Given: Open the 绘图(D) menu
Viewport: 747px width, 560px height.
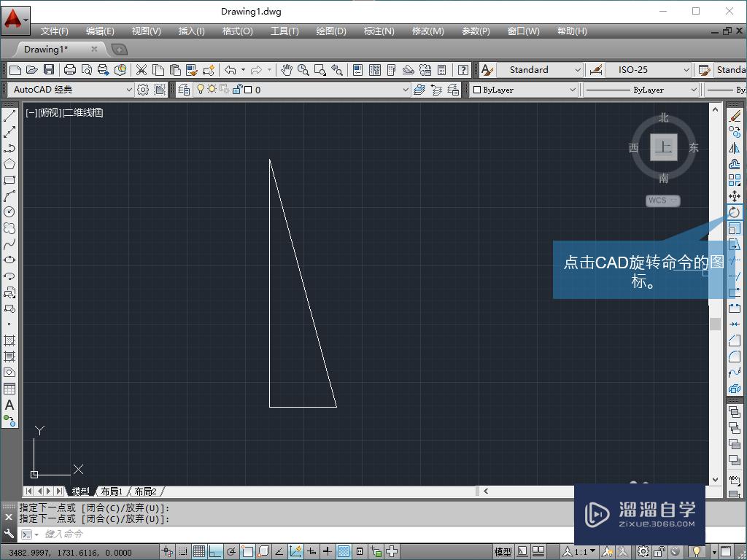Looking at the screenshot, I should coord(331,31).
